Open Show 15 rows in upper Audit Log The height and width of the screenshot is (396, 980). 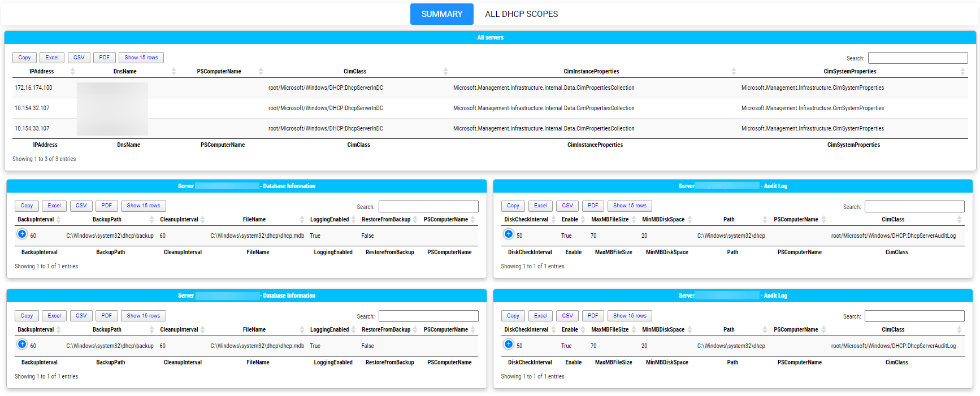click(630, 206)
